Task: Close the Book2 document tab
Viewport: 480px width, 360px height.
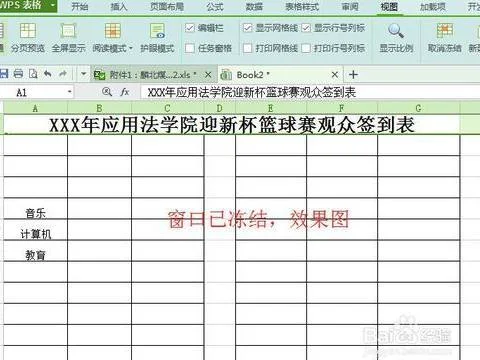Action: click(x=335, y=75)
